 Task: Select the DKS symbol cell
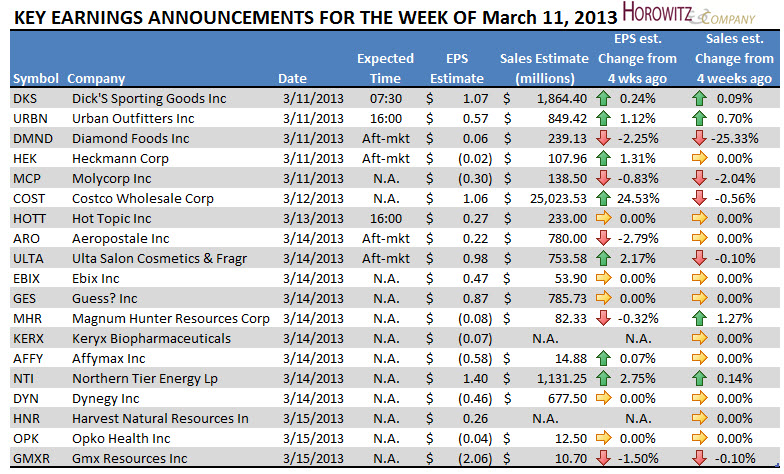click(25, 98)
